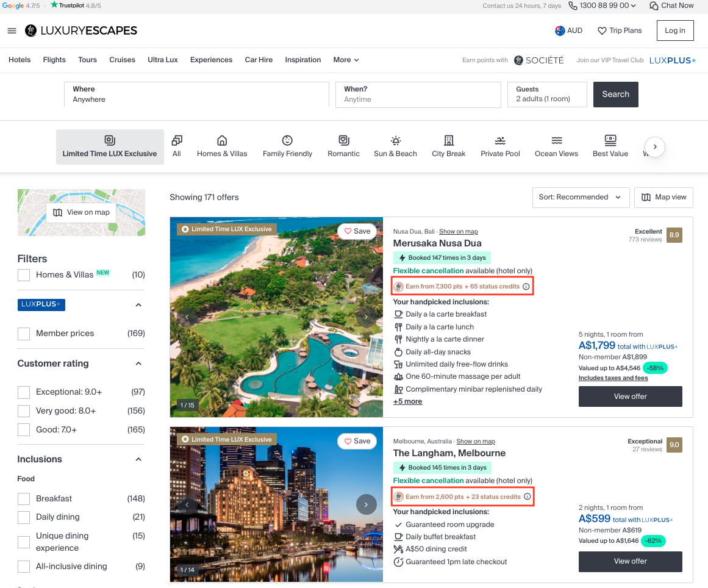Screen dimensions: 708x588
Task: Click the Australian flag currency icon
Action: coord(560,30)
